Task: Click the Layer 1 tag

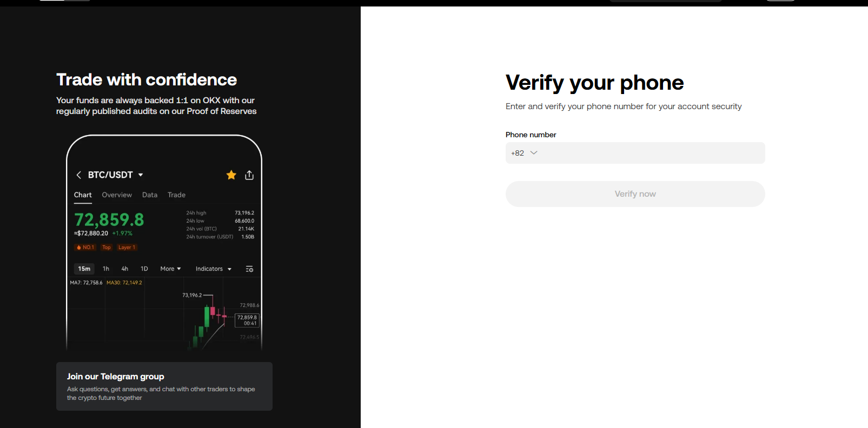Action: coord(127,248)
